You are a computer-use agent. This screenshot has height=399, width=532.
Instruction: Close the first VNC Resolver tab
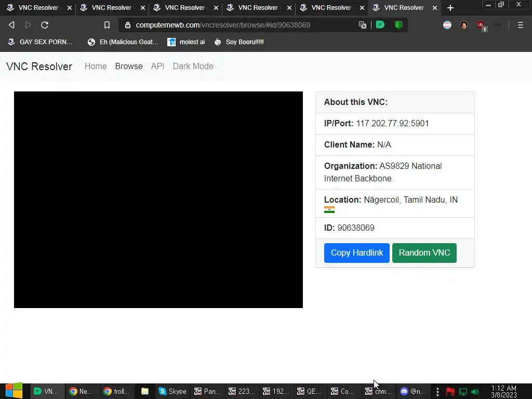coord(70,8)
